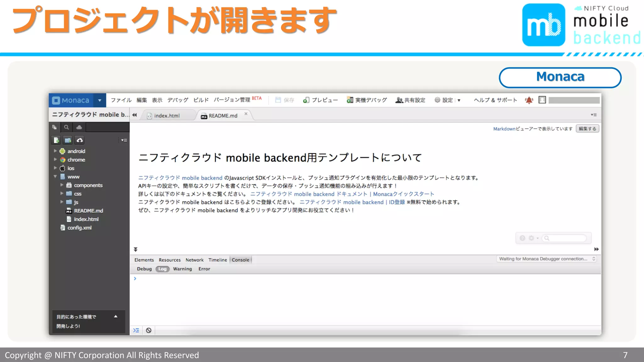
Task: Click the clear console icon
Action: (149, 330)
